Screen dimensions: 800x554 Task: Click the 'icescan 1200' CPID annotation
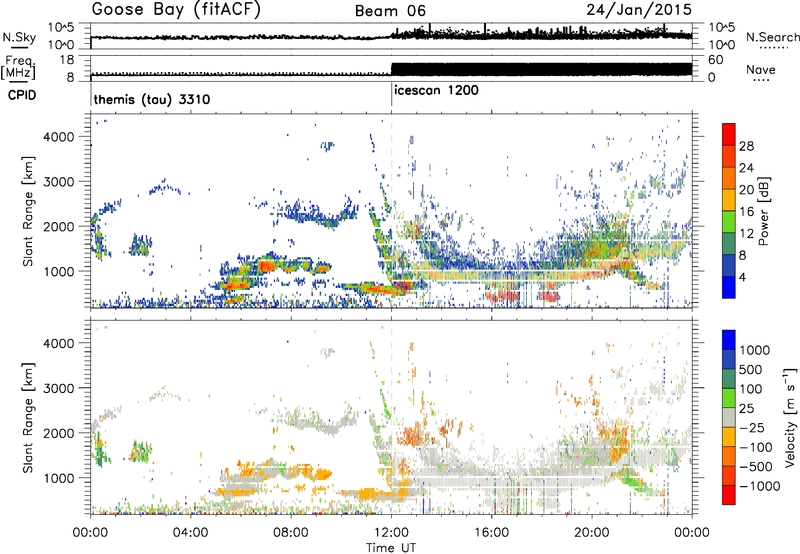(436, 90)
